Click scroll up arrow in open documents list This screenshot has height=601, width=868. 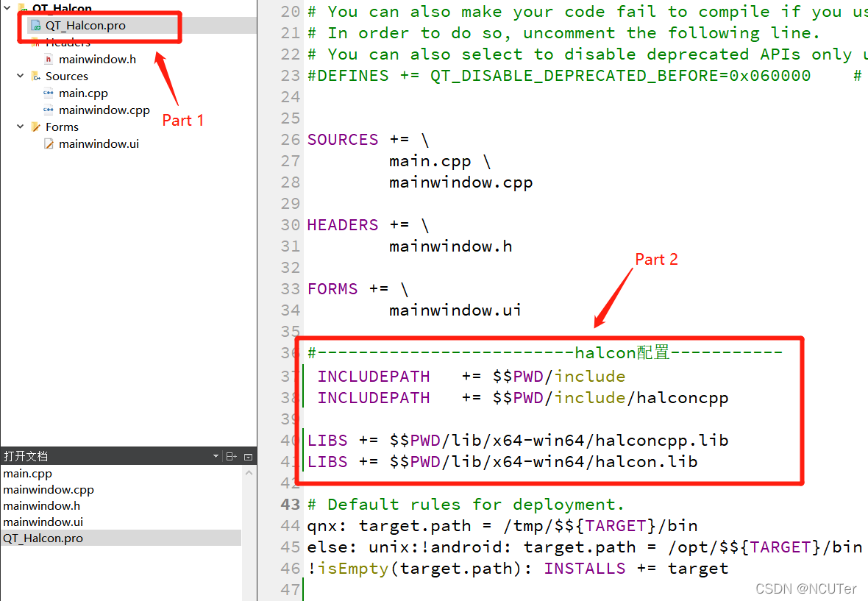(249, 473)
